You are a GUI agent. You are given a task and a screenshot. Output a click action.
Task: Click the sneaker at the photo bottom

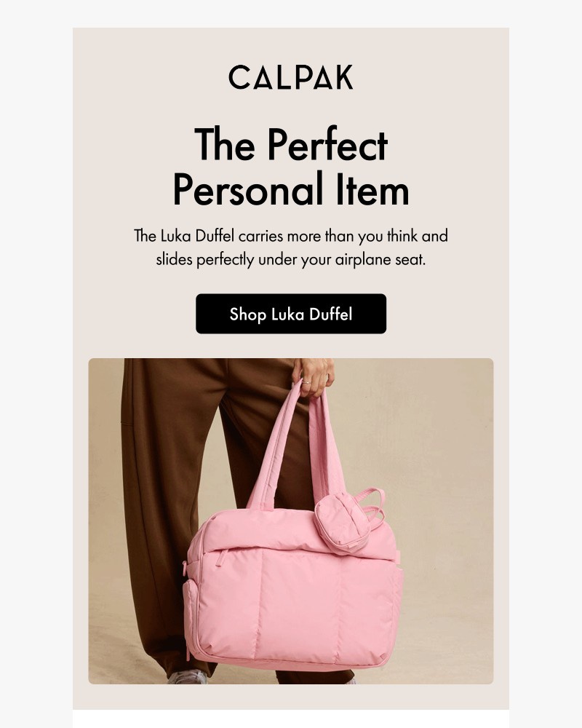click(x=188, y=677)
